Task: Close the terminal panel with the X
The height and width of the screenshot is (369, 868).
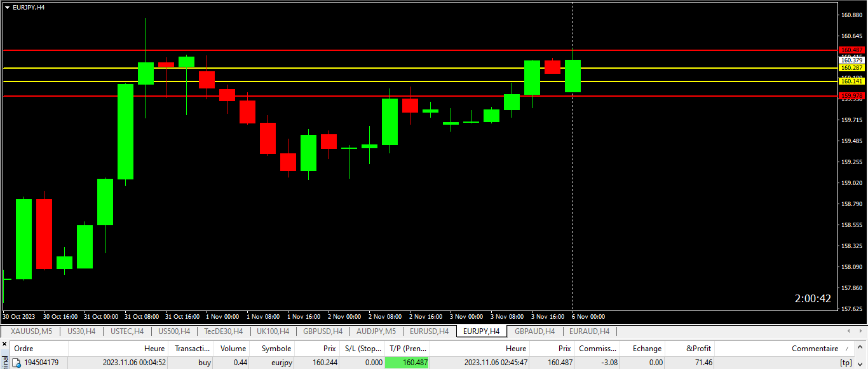Action: tap(5, 345)
